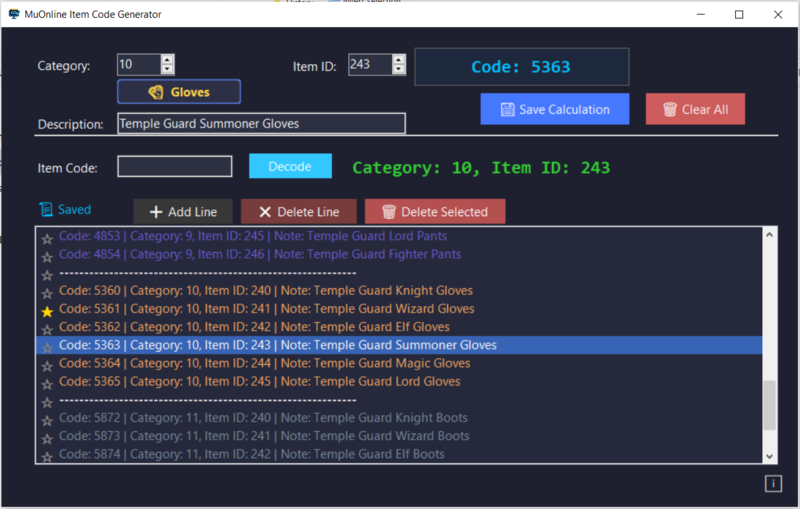Click the Decode button

click(x=290, y=166)
